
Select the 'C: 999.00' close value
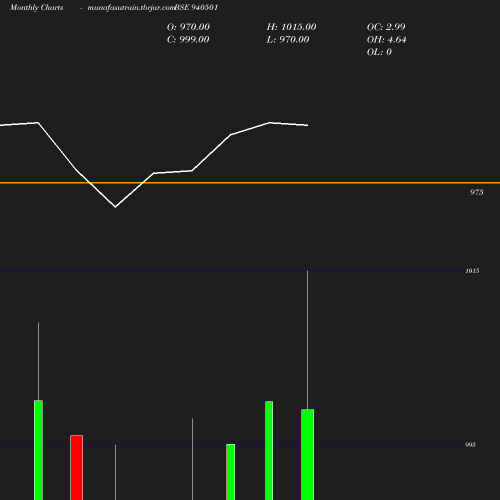tap(188, 40)
